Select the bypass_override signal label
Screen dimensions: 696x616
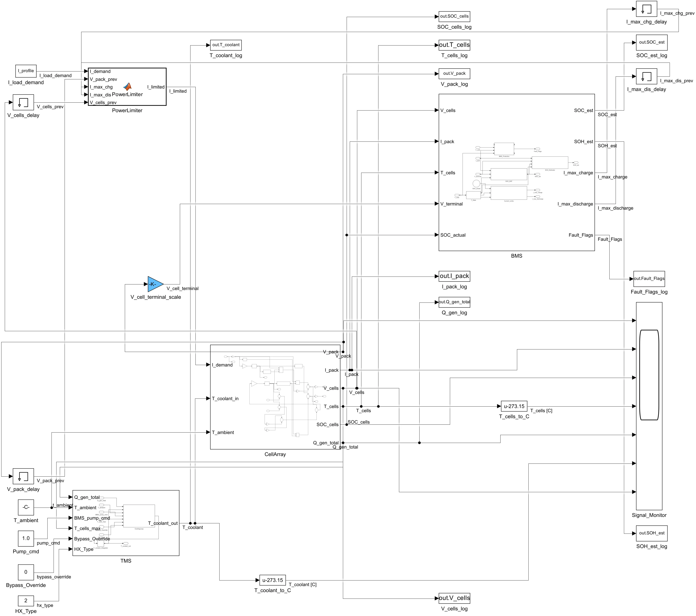pos(54,577)
